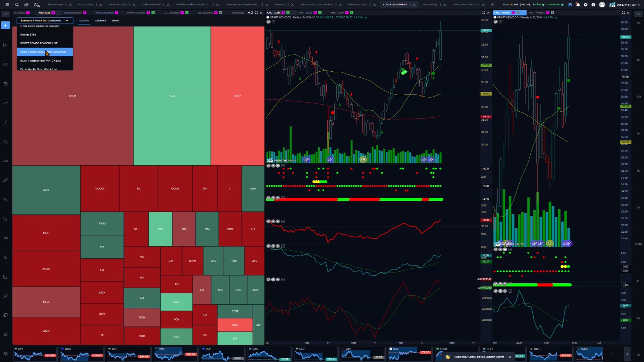644x362 pixels.
Task: Open the GLD mini chart in ticker bar
Action: pos(316,354)
